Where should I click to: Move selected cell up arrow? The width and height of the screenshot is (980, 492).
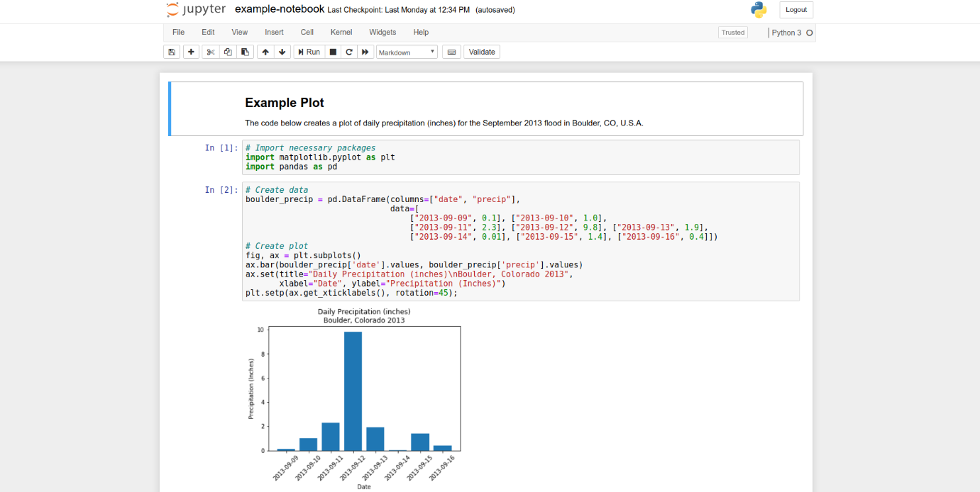coord(265,52)
